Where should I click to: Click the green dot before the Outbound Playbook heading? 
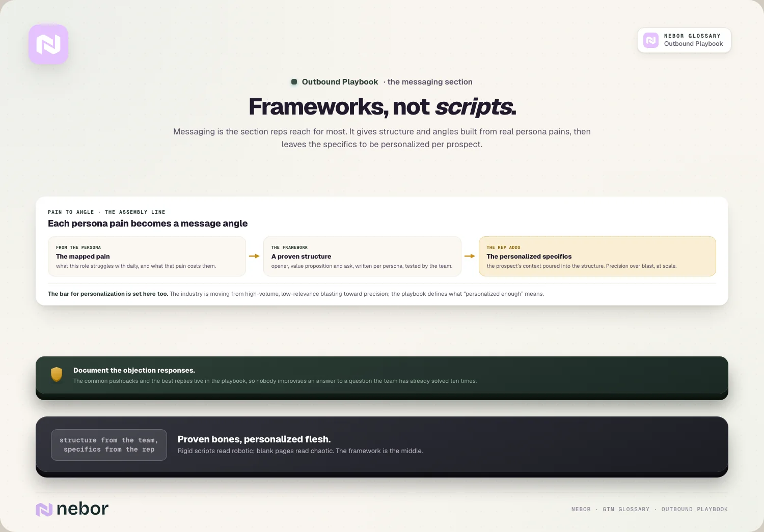pos(294,82)
